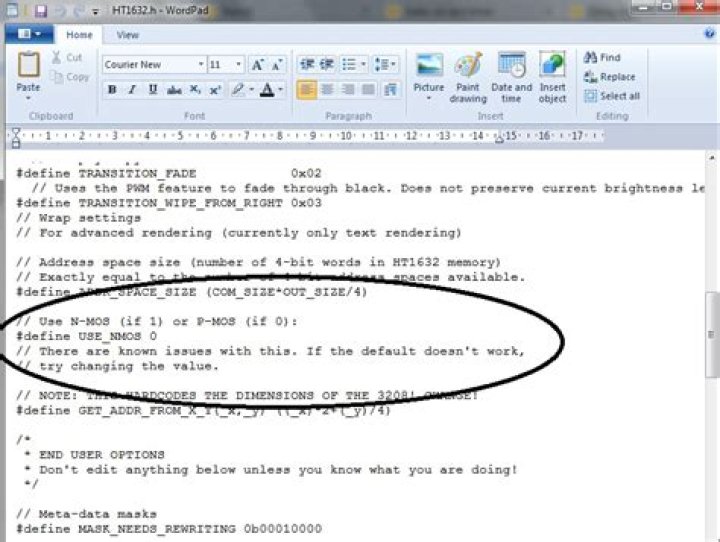Screen dimensions: 720x542
Task: Redo the action in quick access toolbar
Action: (x=79, y=11)
